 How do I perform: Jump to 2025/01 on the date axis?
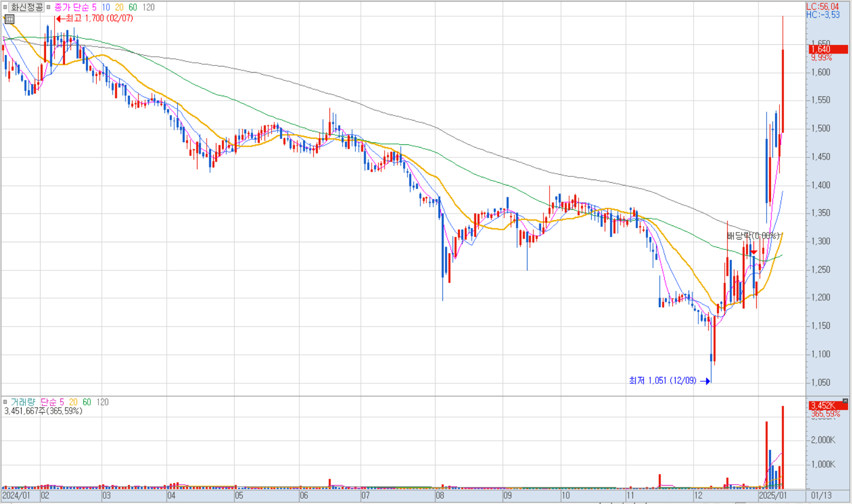tap(772, 495)
